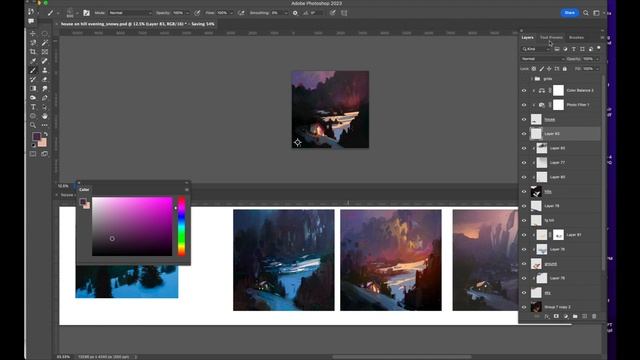640x360 pixels.
Task: Select the Zoom tool
Action: 33,125
